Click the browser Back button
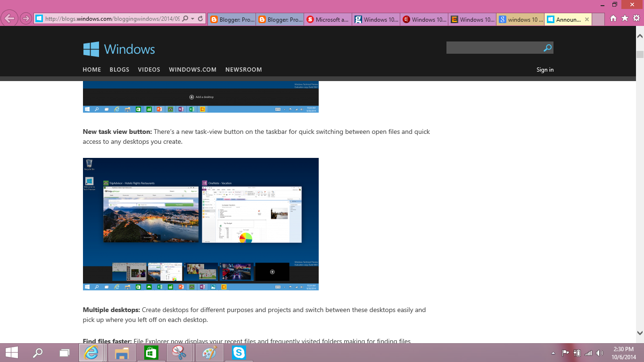The width and height of the screenshot is (644, 362). [10, 18]
